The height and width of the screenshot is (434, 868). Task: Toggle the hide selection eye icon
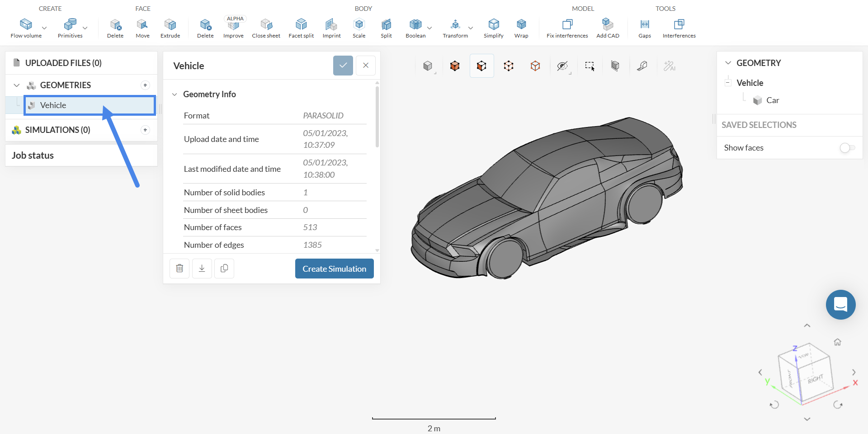(562, 66)
